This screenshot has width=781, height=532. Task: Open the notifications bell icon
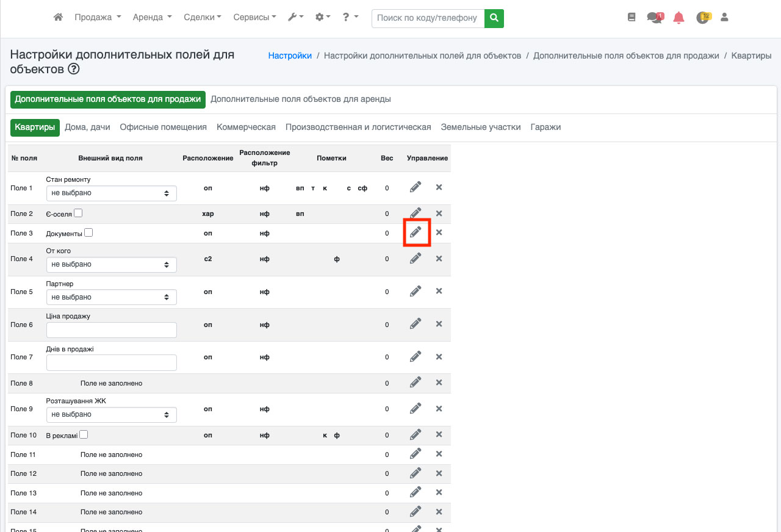pos(678,18)
